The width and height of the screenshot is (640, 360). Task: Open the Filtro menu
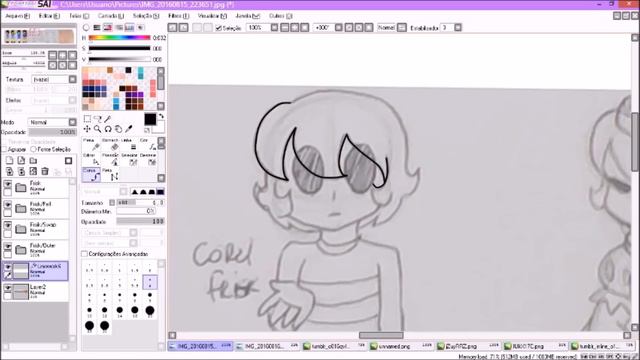(179, 16)
